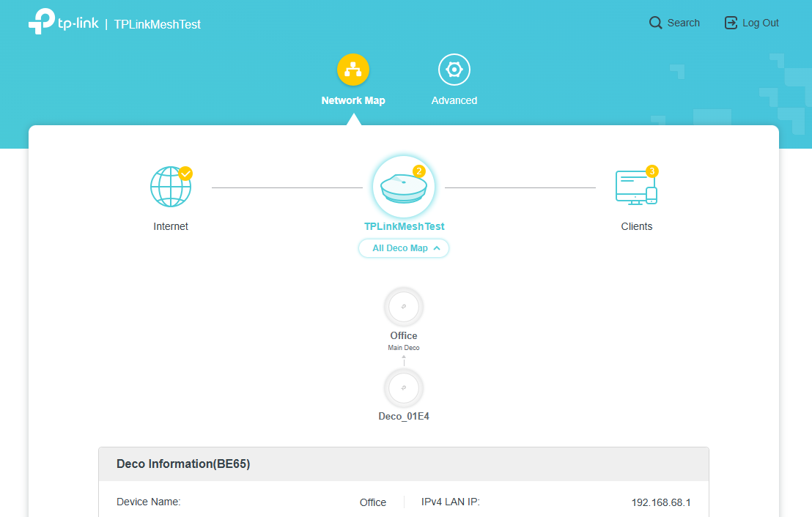Click the Clients label
812x517 pixels.
pyautogui.click(x=636, y=226)
